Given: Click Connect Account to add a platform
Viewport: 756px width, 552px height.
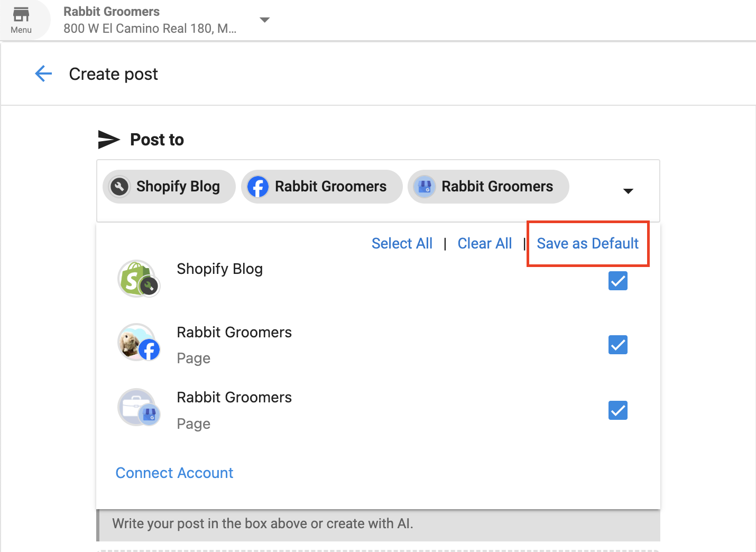Looking at the screenshot, I should point(174,473).
